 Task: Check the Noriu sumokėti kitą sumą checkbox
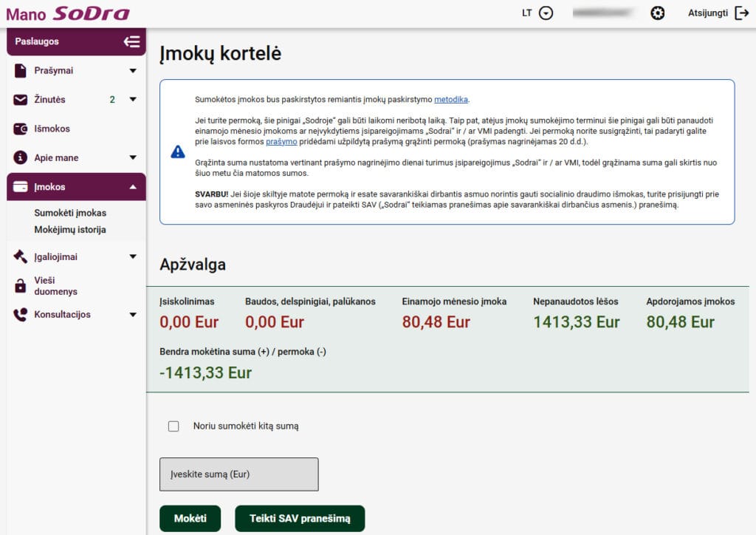(174, 426)
